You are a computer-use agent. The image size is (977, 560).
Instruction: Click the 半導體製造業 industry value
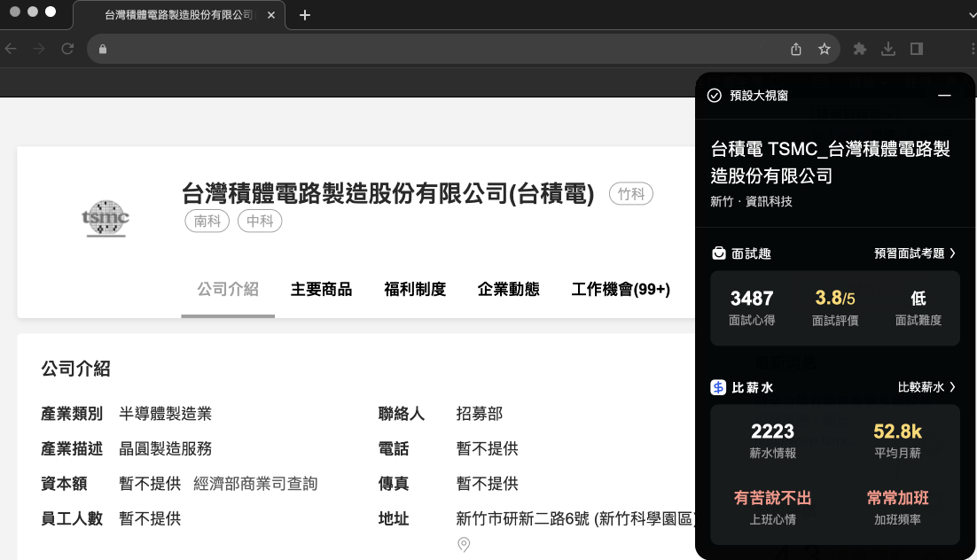pyautogui.click(x=165, y=414)
